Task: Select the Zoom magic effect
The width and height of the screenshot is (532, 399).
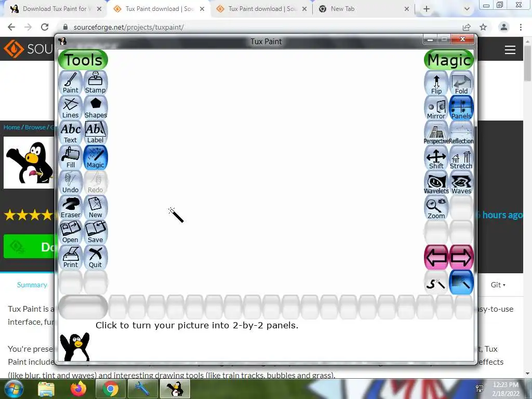Action: [x=436, y=208]
